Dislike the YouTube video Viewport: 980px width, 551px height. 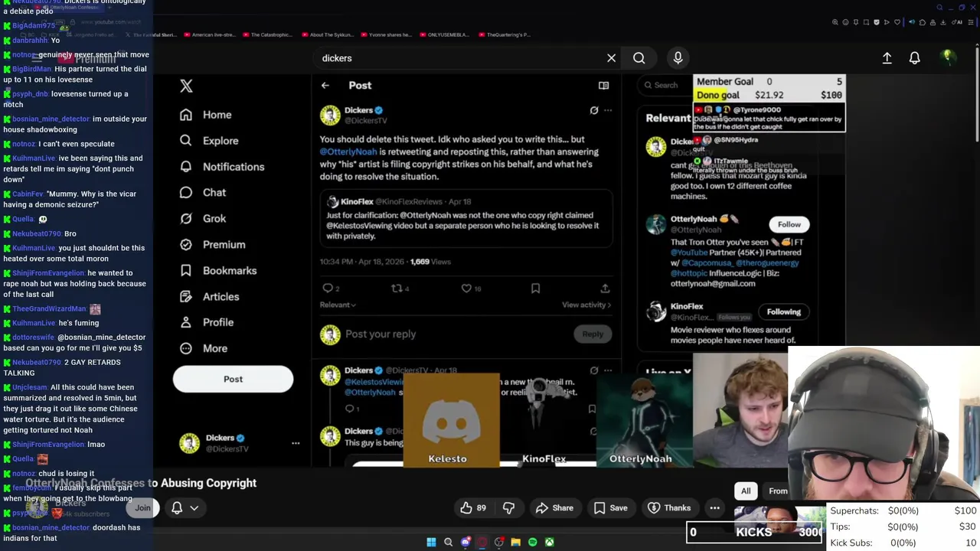[x=508, y=507]
